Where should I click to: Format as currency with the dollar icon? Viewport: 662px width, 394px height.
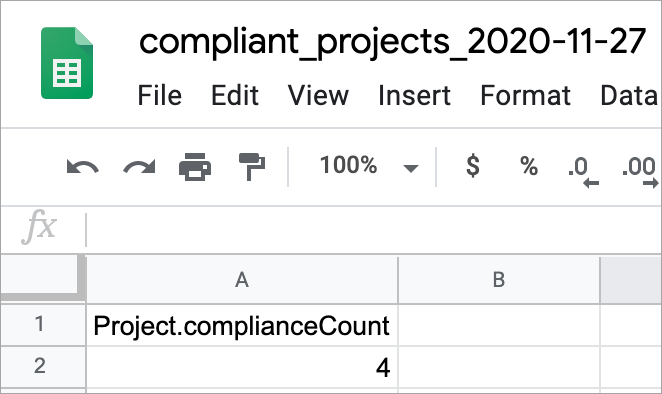473,165
